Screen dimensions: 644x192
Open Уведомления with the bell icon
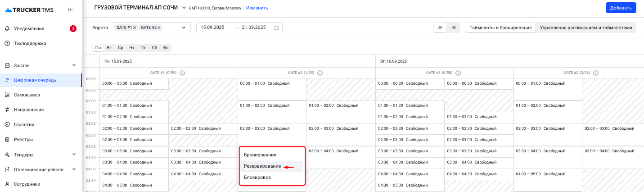coord(7,28)
